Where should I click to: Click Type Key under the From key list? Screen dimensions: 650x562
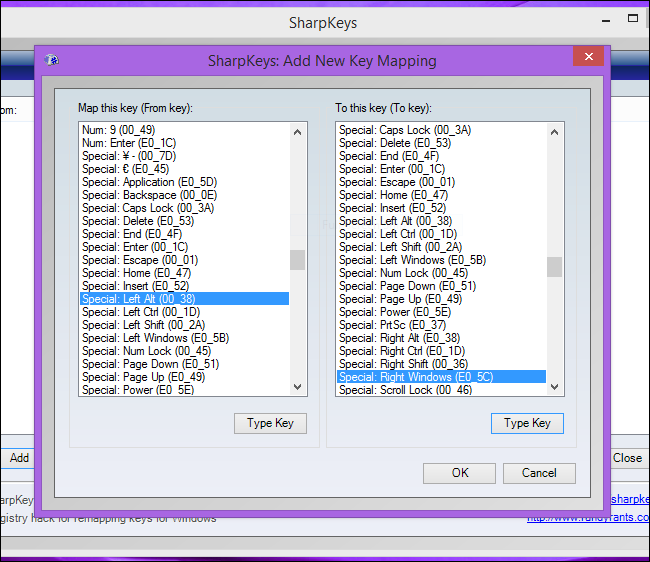[270, 423]
